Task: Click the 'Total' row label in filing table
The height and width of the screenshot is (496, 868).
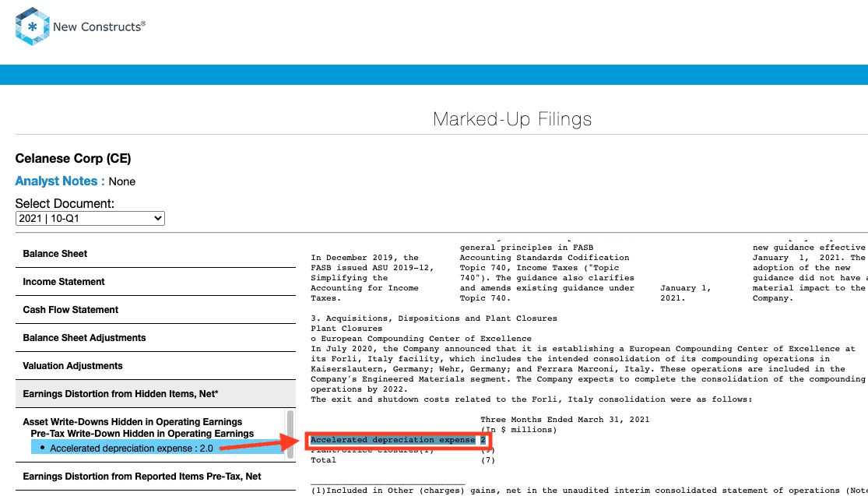Action: 323,460
